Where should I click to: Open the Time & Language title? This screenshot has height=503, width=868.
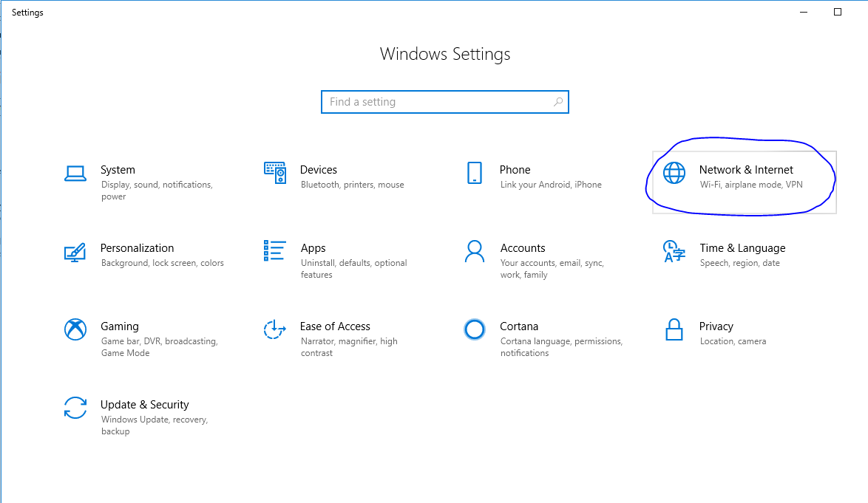pyautogui.click(x=742, y=248)
